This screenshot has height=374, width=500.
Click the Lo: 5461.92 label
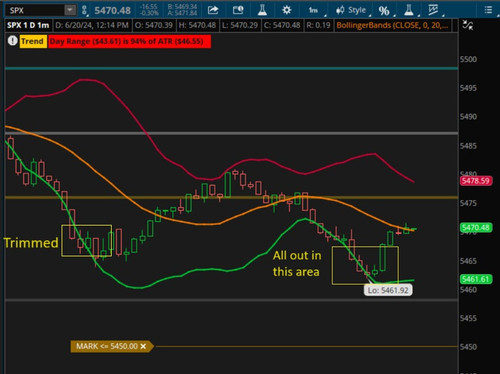(388, 290)
